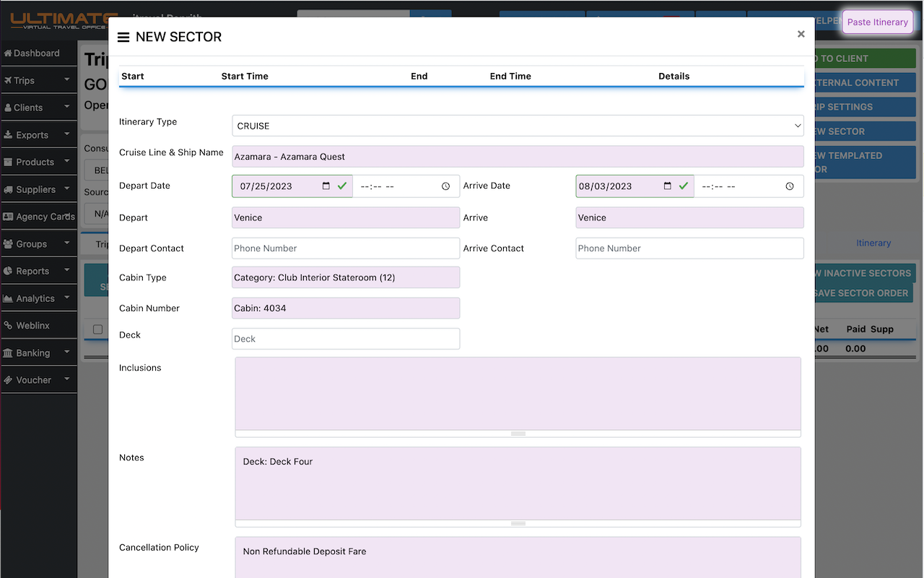Close the New Sector dialog
The height and width of the screenshot is (578, 924).
pos(801,34)
